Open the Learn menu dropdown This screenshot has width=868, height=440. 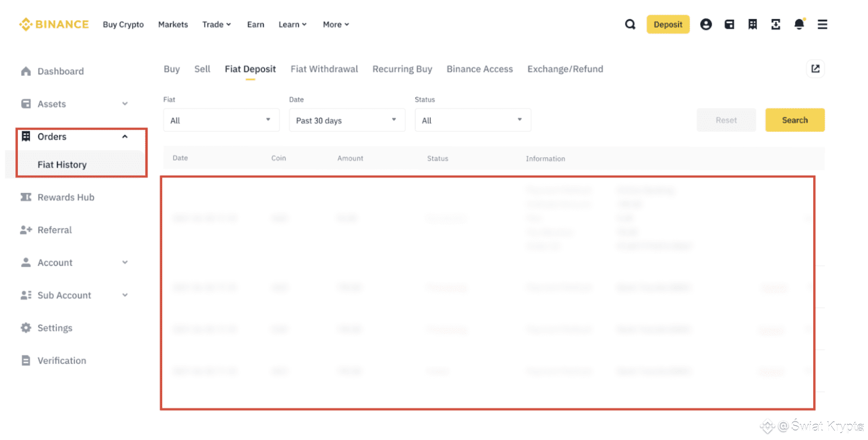click(x=292, y=24)
